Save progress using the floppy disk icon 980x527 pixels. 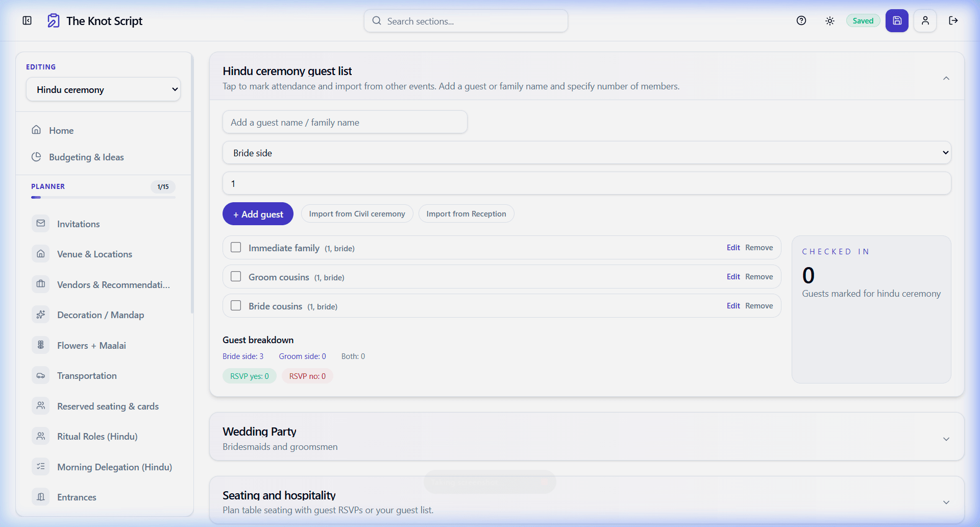[897, 20]
